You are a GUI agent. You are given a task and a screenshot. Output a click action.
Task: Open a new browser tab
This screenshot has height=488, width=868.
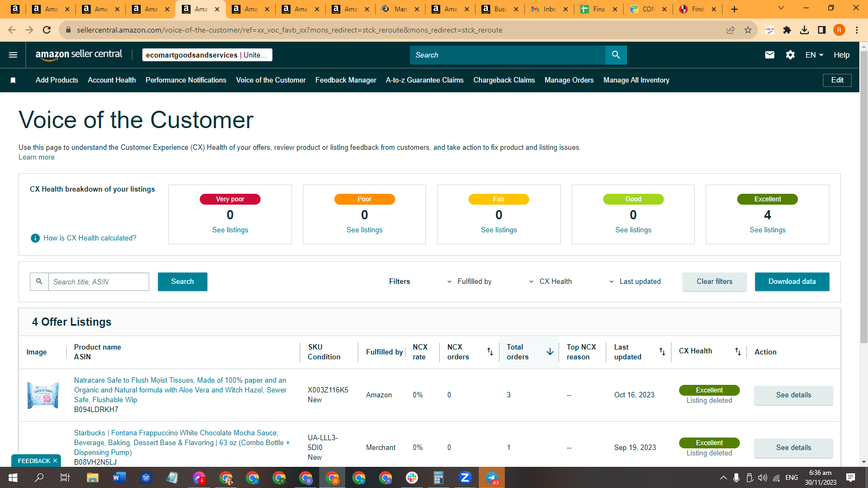pyautogui.click(x=734, y=9)
